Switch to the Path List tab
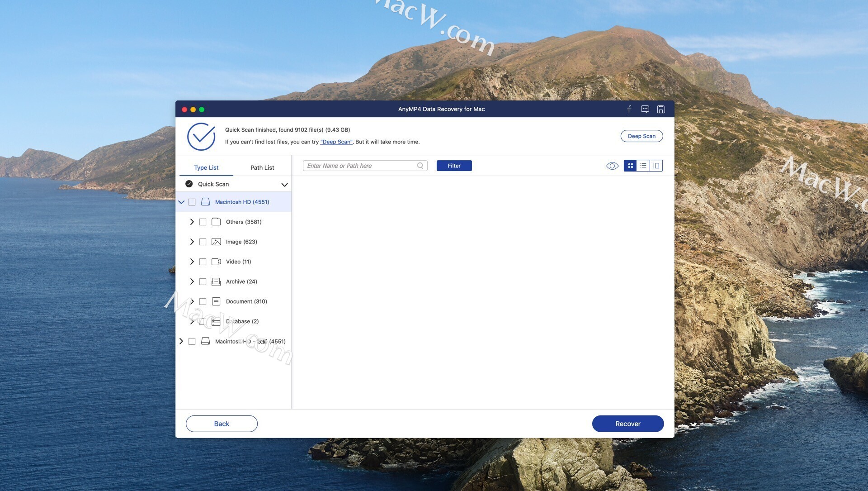This screenshot has height=491, width=868. [262, 167]
